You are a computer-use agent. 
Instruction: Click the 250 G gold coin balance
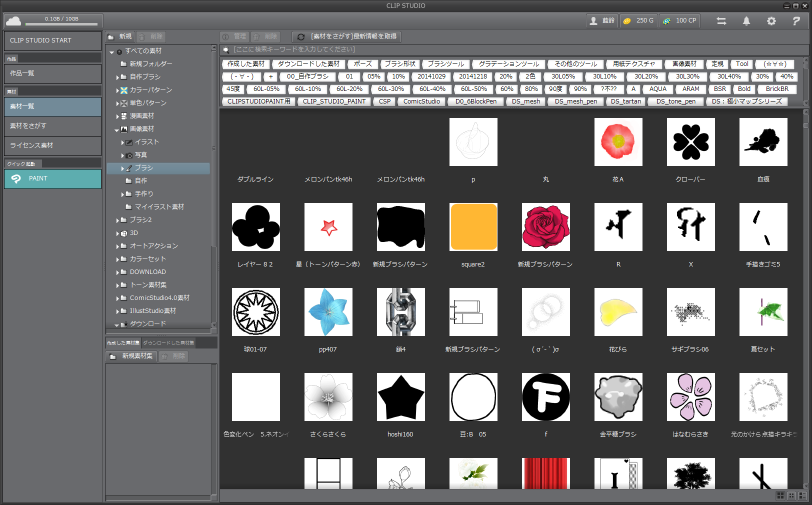[x=638, y=21]
